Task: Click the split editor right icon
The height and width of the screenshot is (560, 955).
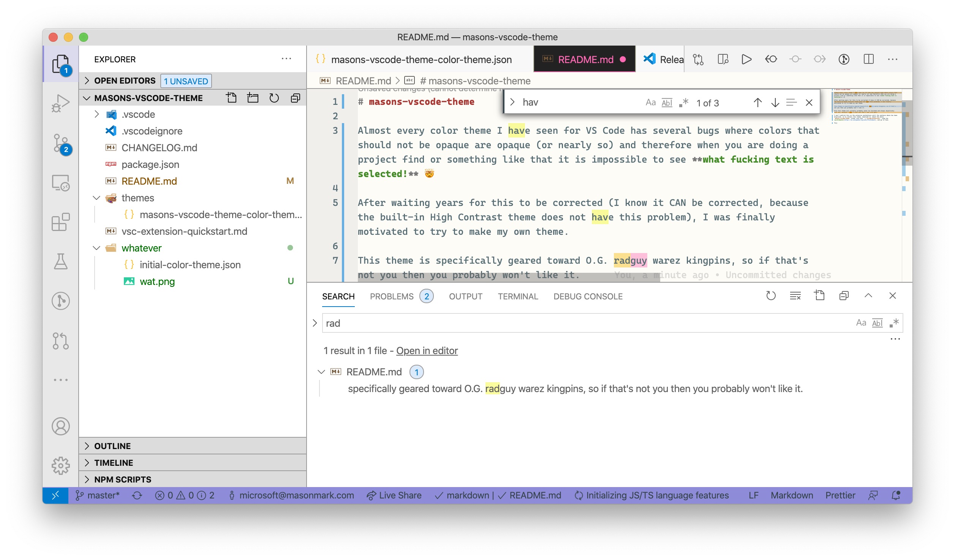Action: [868, 59]
